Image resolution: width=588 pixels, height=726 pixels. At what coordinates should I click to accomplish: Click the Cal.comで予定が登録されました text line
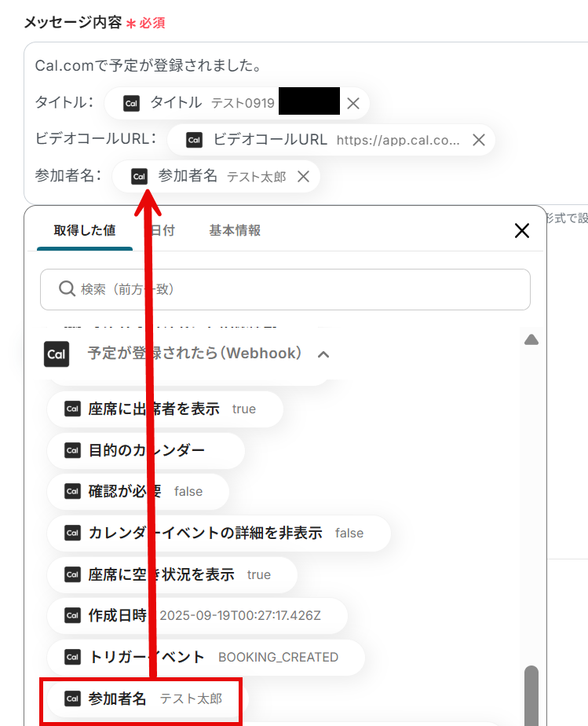click(x=149, y=65)
